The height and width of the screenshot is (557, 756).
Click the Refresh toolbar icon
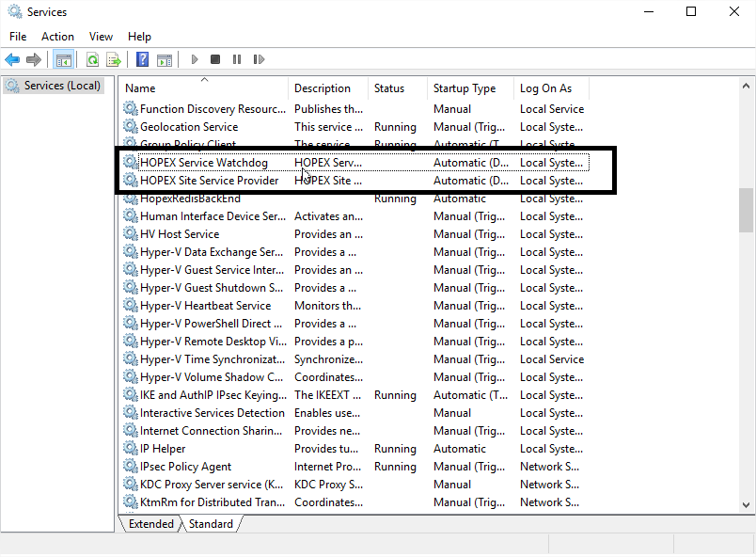(92, 59)
